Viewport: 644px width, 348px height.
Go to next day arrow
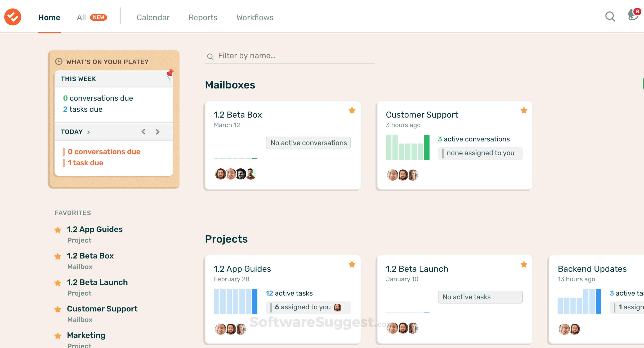[x=158, y=132]
